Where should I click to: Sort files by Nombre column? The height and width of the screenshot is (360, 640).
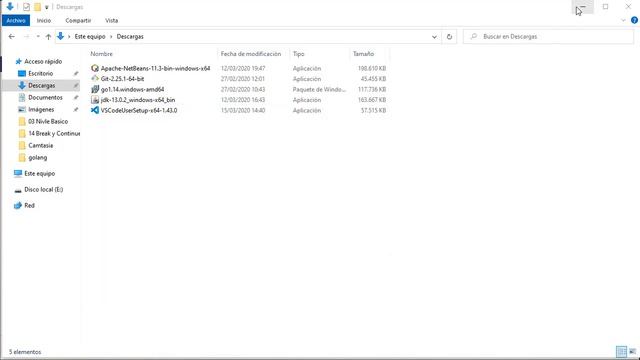pos(102,54)
